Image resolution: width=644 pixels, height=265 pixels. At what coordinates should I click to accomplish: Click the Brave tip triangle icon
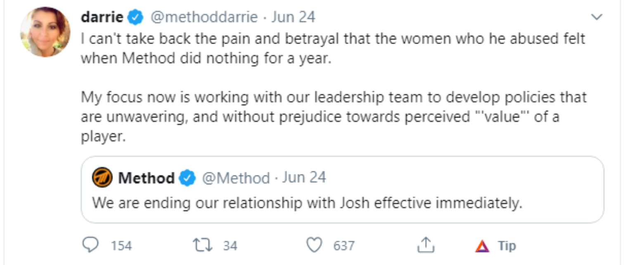[x=482, y=246]
